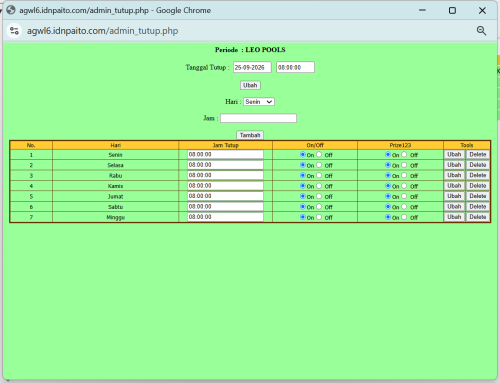500x383 pixels.
Task: Click the Jam Tutup field for Rabu
Action: point(225,175)
